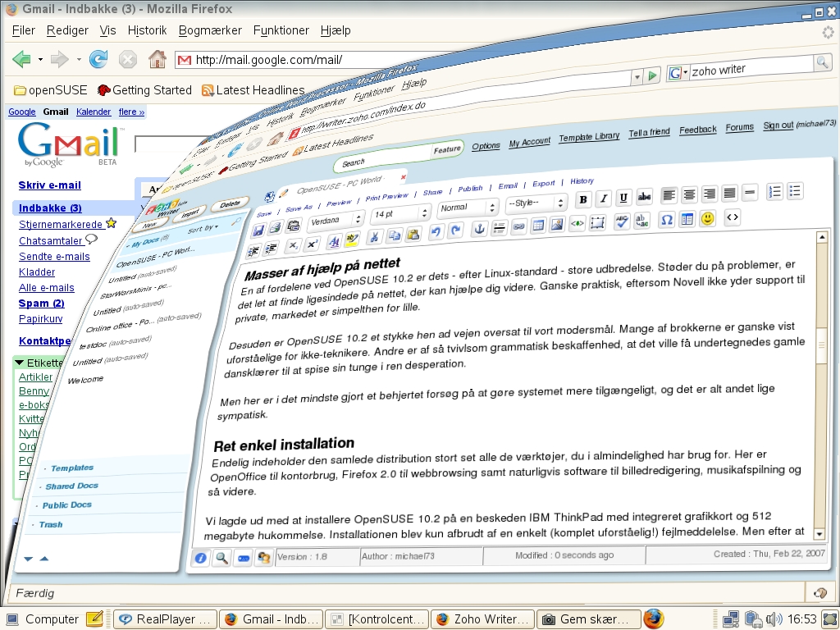The width and height of the screenshot is (840, 630).
Task: Click the anchor icon in editor toolbar
Action: click(481, 228)
